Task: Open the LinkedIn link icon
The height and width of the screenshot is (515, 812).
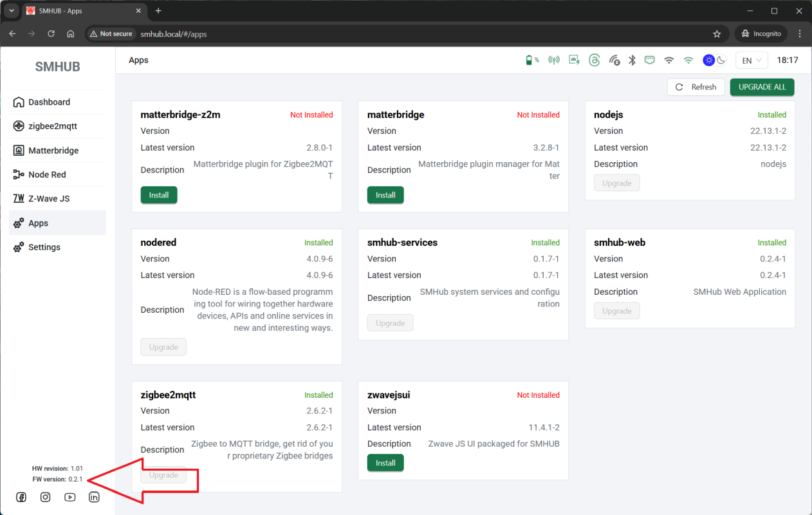Action: pyautogui.click(x=94, y=497)
